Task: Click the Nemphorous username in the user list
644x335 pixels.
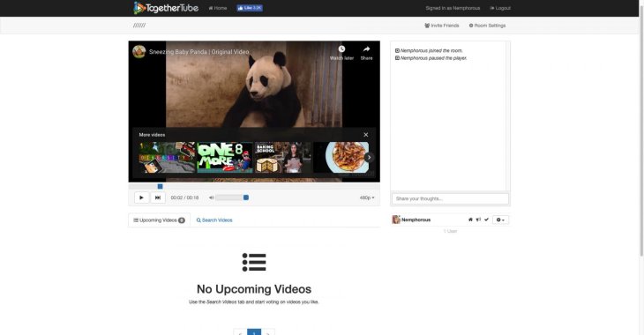Action: coord(416,220)
